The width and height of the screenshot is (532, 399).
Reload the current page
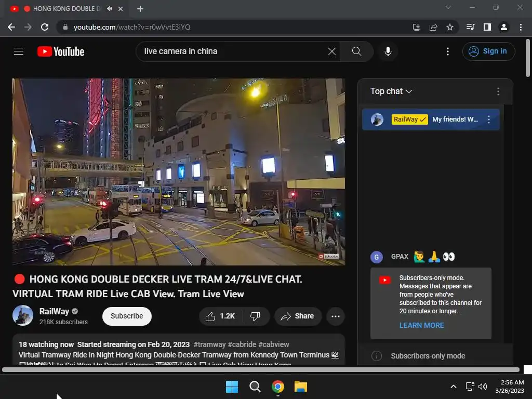pos(45,27)
